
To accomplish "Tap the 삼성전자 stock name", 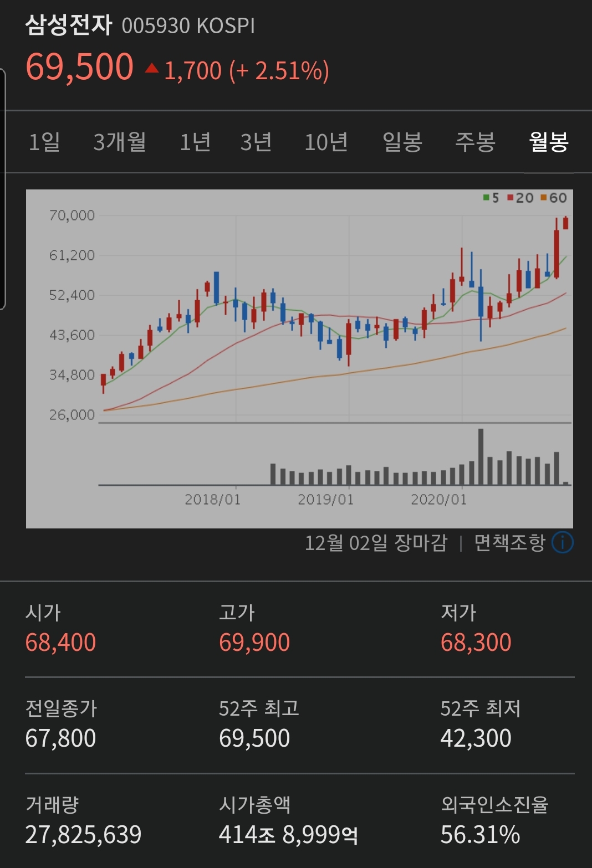I will 69,25.
